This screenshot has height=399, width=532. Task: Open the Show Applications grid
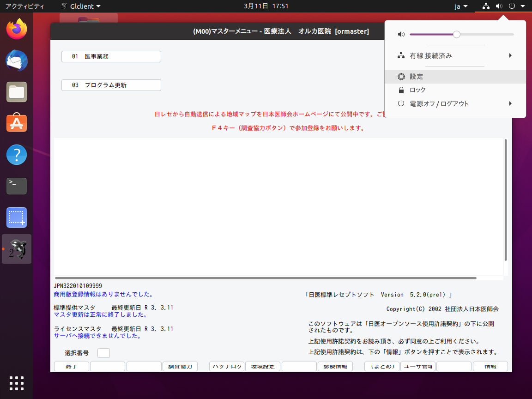point(16,383)
